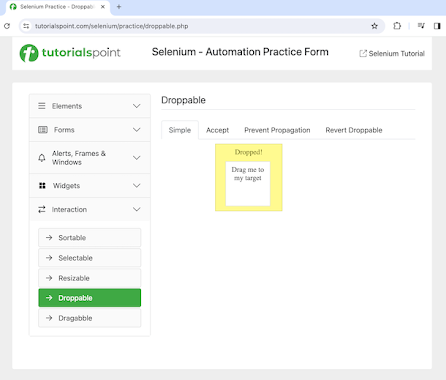Click the Droppable page heading
Image resolution: width=446 pixels, height=380 pixels.
[183, 100]
